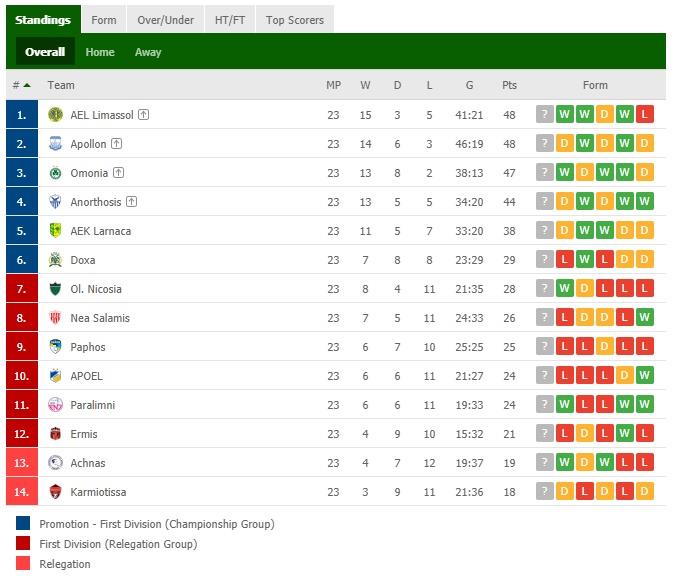
Task: Click the Karmiotissa red crest
Action: coord(55,491)
